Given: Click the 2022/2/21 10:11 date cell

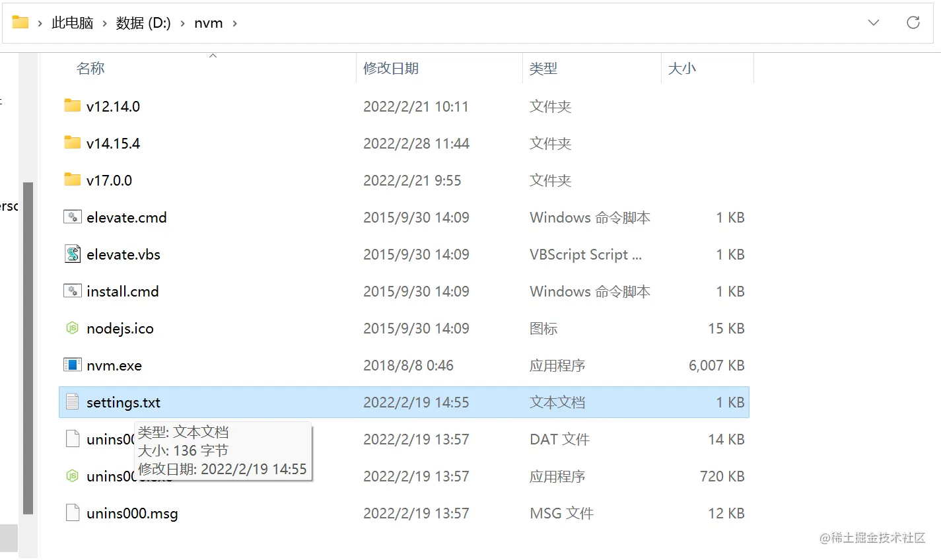Looking at the screenshot, I should pos(416,106).
